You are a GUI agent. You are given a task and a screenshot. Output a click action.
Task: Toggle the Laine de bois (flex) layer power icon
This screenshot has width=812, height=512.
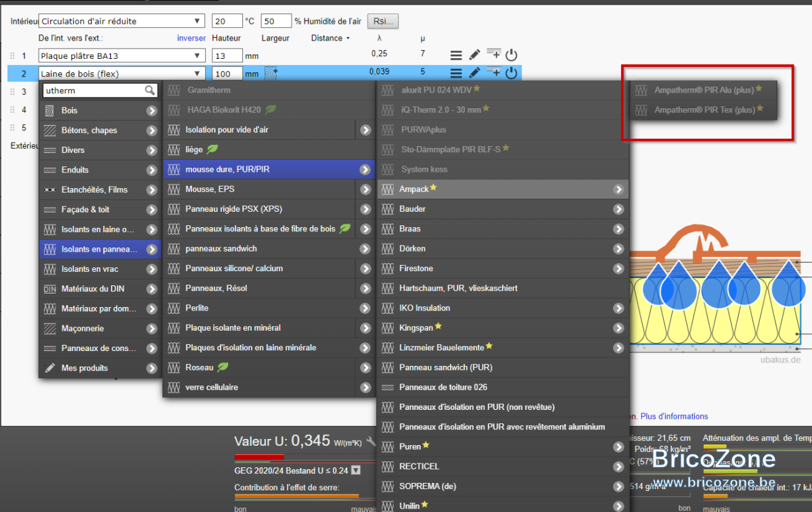[x=512, y=73]
